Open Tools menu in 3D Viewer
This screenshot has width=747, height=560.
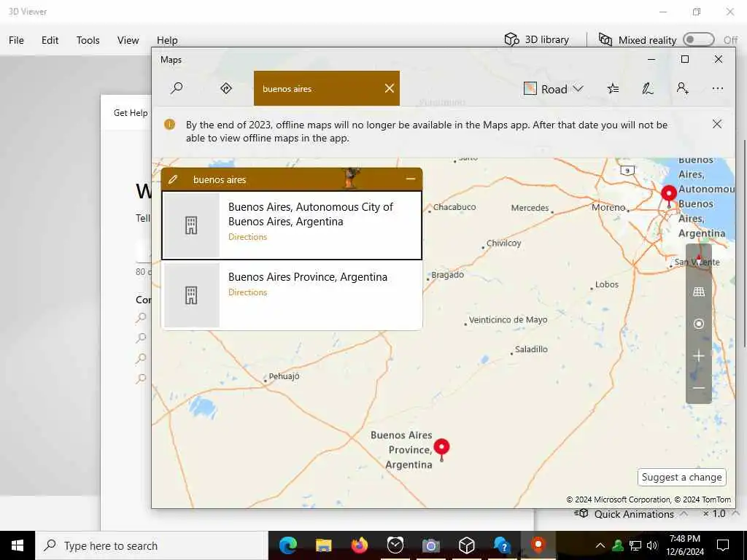(88, 40)
